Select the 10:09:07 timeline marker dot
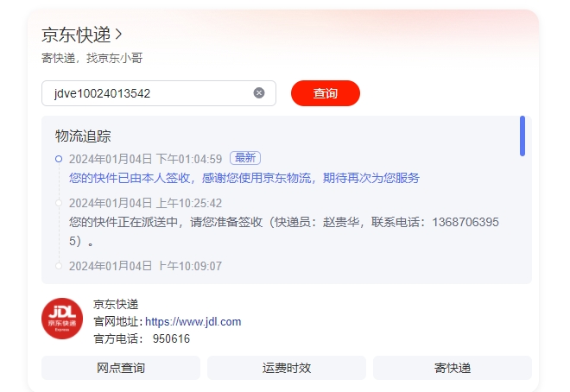 [x=59, y=266]
